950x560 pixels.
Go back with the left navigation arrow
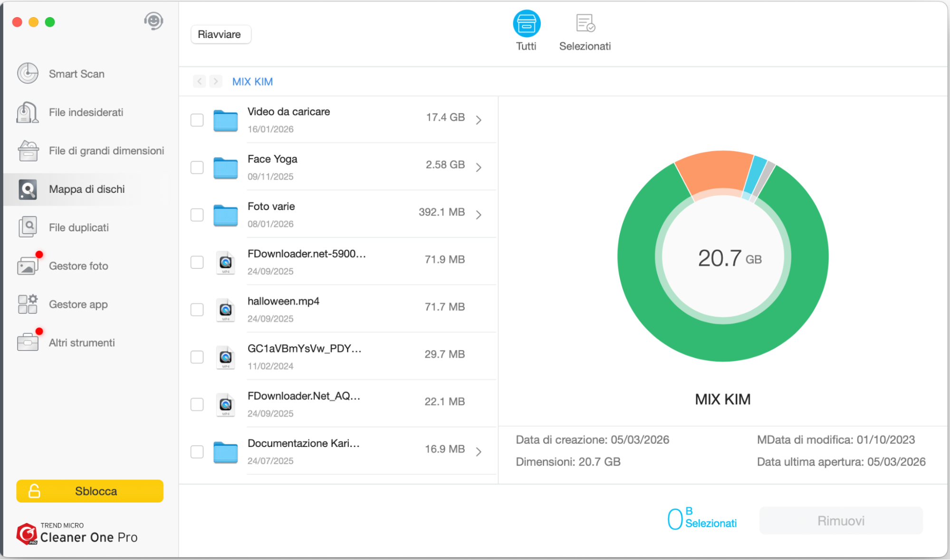200,81
